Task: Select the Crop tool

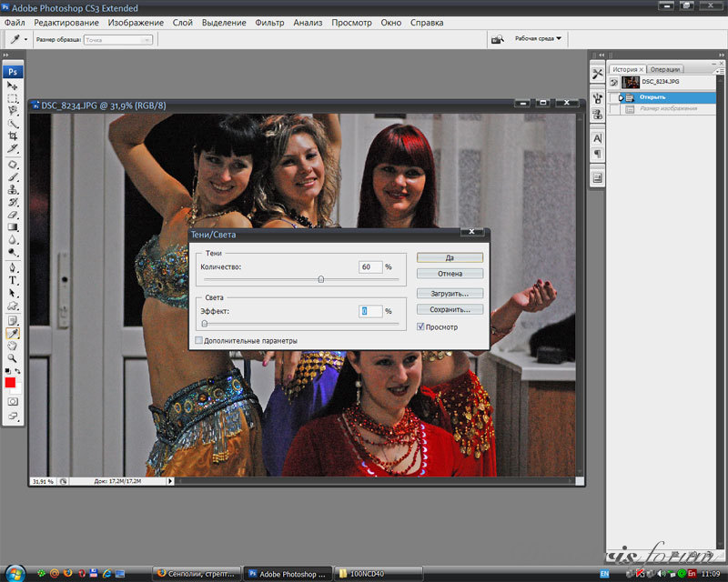Action: [x=13, y=135]
